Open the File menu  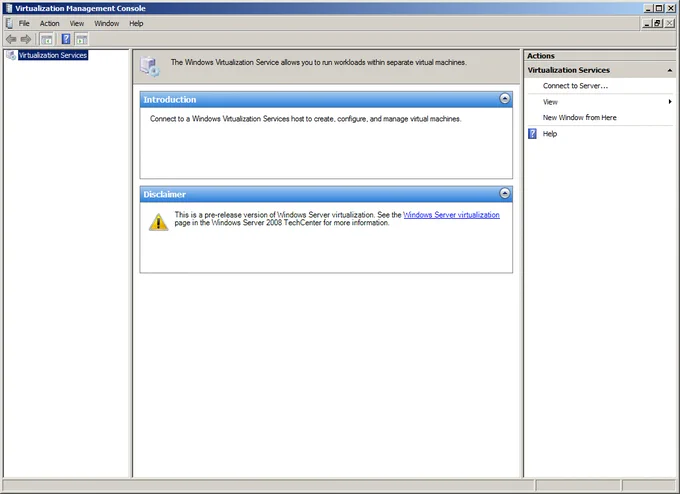(x=24, y=23)
